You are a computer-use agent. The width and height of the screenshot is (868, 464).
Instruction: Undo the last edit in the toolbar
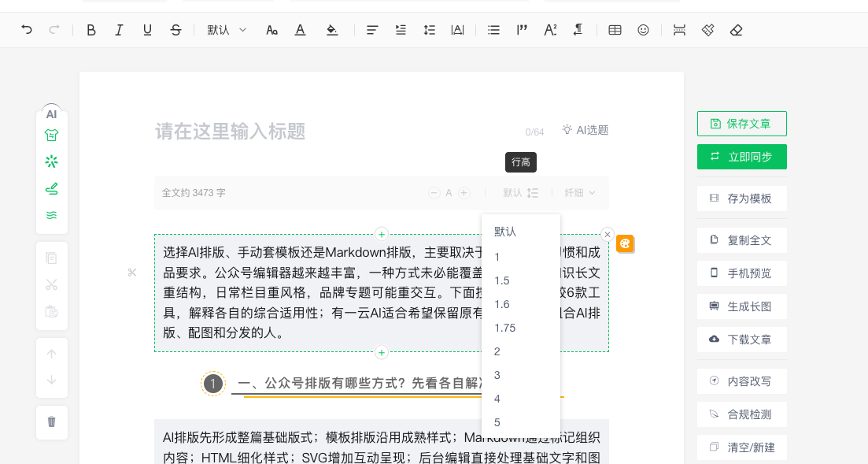[27, 30]
